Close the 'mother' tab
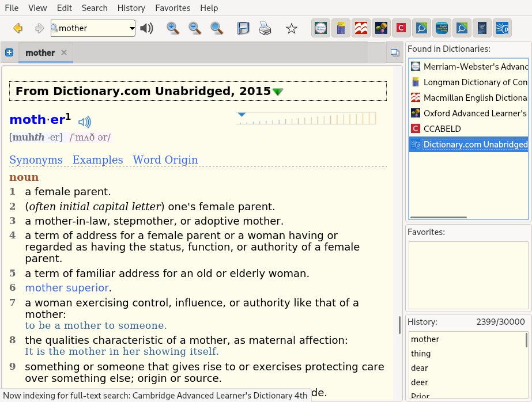 (x=64, y=52)
